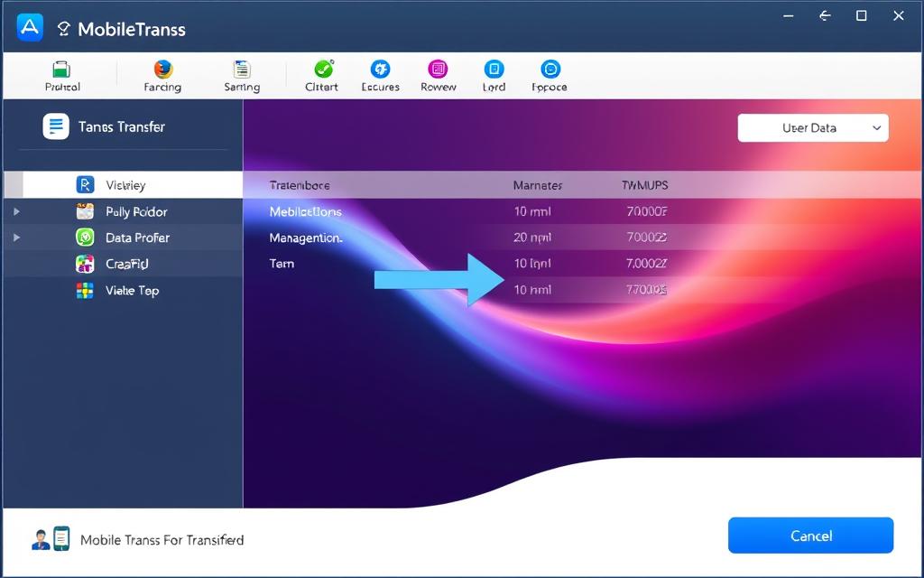Open the User Data dropdown
The image size is (924, 578).
tap(813, 128)
